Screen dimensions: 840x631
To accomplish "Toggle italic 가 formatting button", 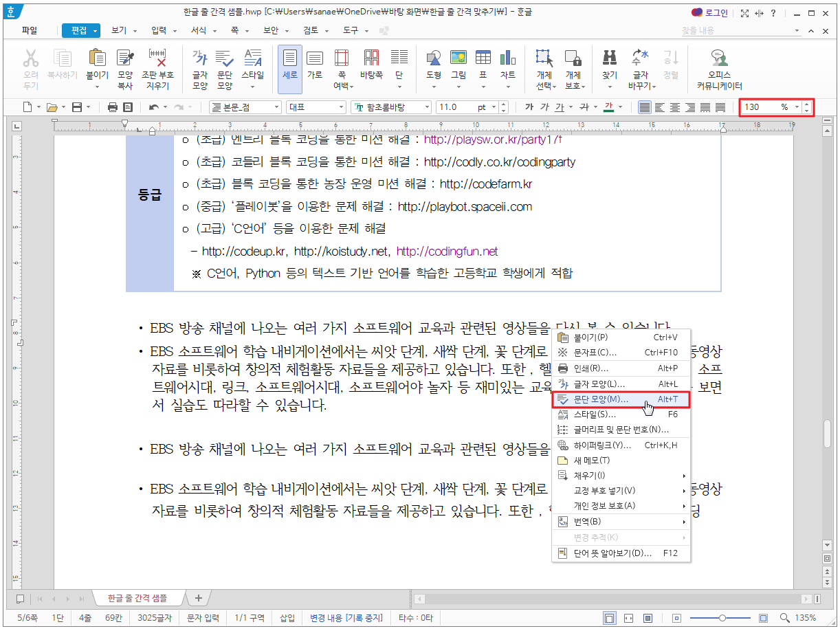I will coord(544,107).
